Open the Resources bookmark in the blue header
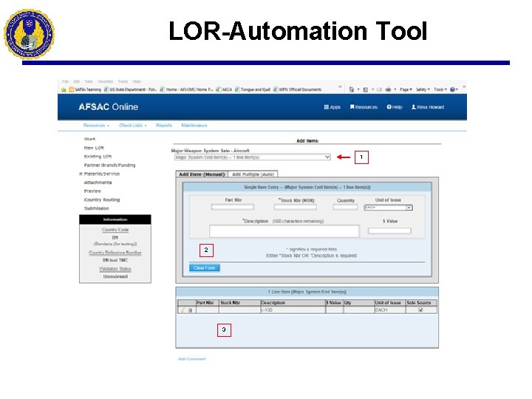 (x=364, y=107)
